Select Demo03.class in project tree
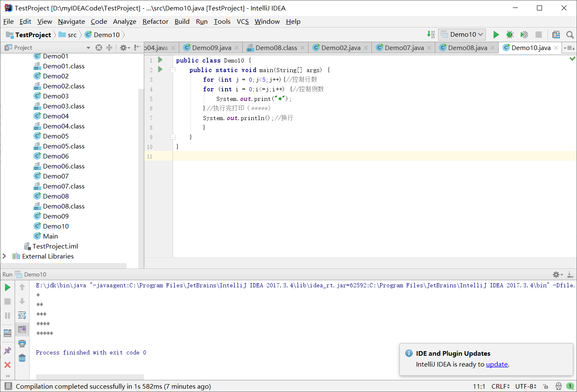The width and height of the screenshot is (577, 392). click(x=63, y=106)
